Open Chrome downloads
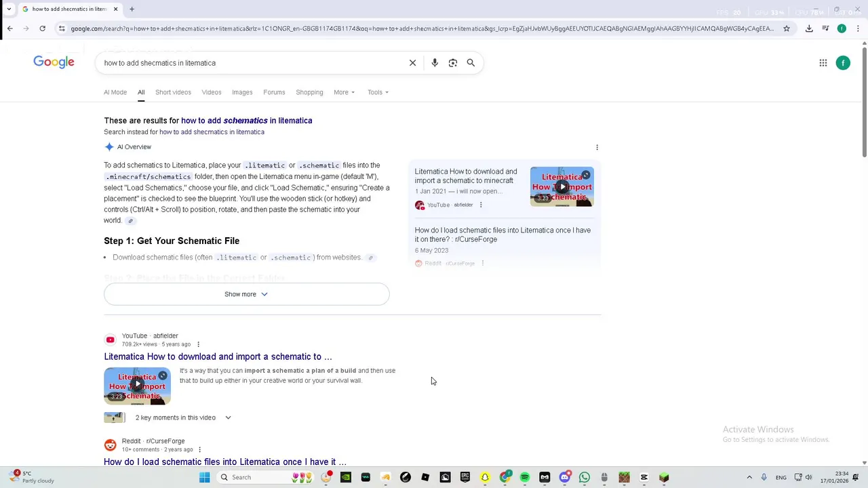Viewport: 868px width, 488px height. coord(809,28)
